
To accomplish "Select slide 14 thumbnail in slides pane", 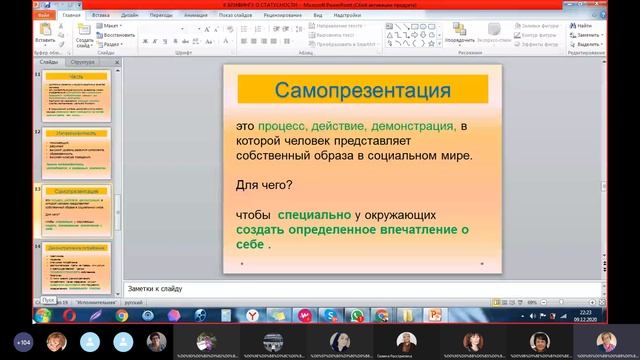I will coord(76,268).
